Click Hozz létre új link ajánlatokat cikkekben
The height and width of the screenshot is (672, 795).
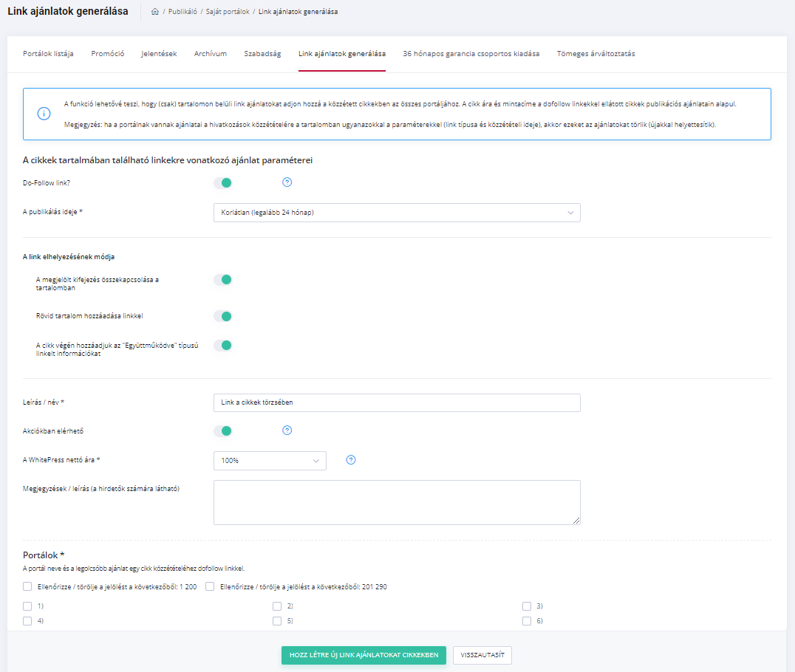(x=364, y=655)
